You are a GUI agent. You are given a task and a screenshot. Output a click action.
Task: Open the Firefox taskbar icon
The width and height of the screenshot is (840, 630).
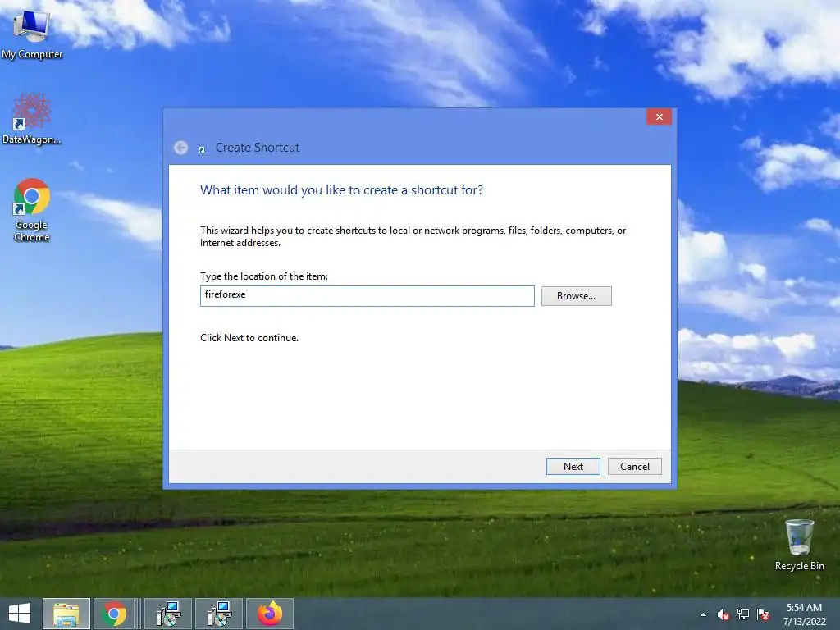click(270, 614)
